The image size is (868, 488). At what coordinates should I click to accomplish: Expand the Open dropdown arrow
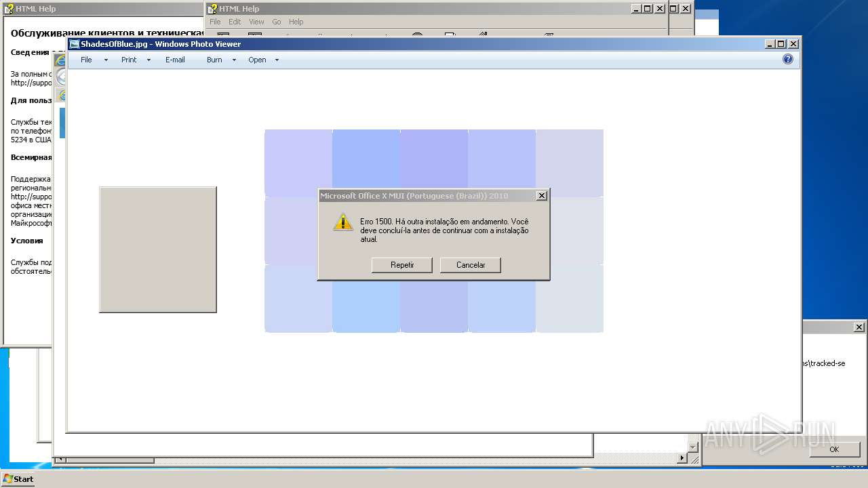(277, 60)
